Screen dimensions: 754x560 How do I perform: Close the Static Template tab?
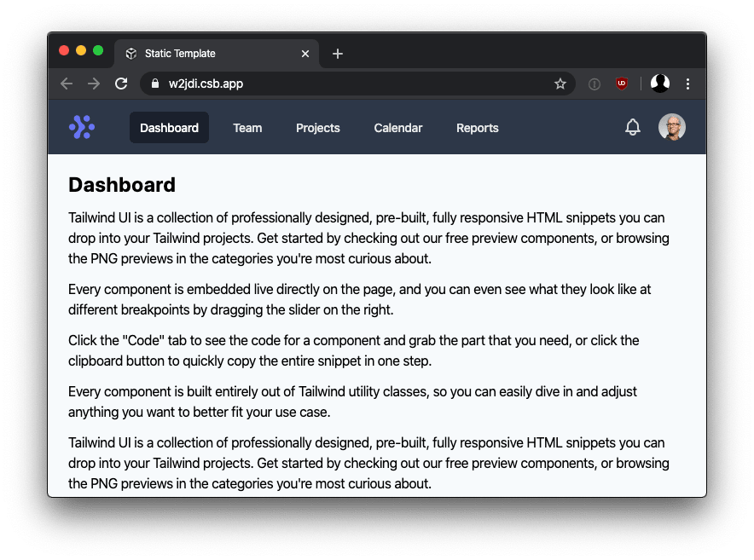[x=305, y=54]
